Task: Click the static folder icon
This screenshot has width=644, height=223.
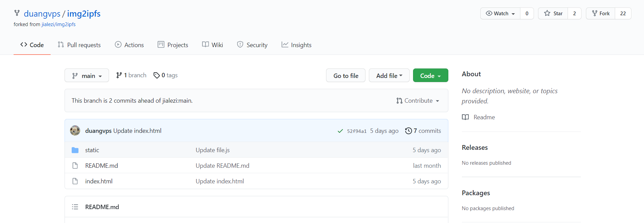Action: click(x=75, y=150)
